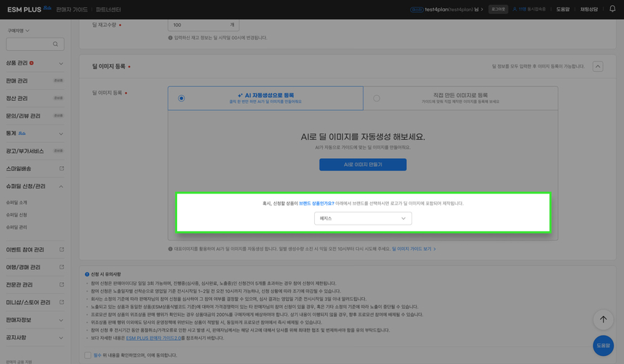Viewport: 624px width, 364px height.
Task: Open ESM PLUS 판매자 가이드2.0 link
Action: 154,338
